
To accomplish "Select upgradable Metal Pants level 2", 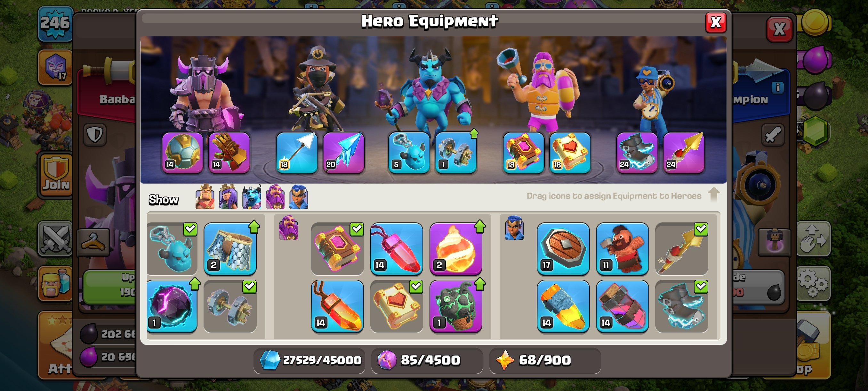I will 230,249.
